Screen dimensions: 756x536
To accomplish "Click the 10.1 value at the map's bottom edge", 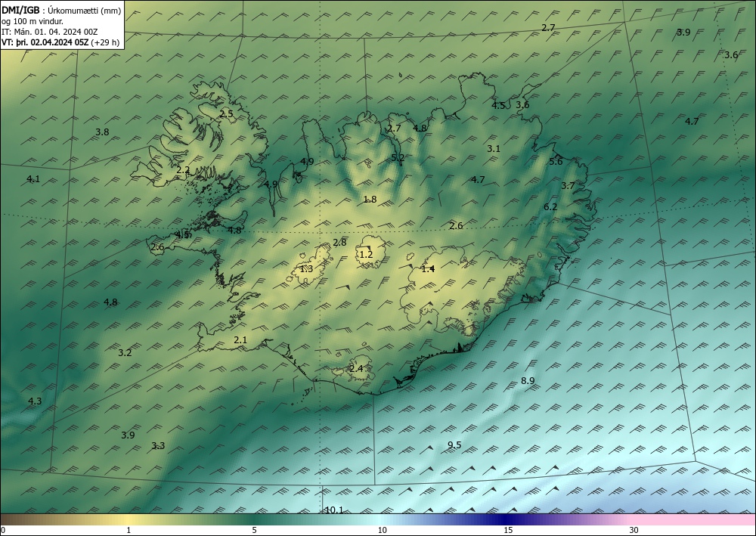I will [334, 510].
